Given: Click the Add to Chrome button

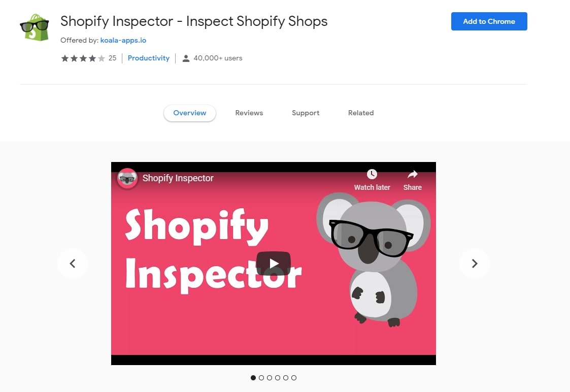Looking at the screenshot, I should [489, 21].
